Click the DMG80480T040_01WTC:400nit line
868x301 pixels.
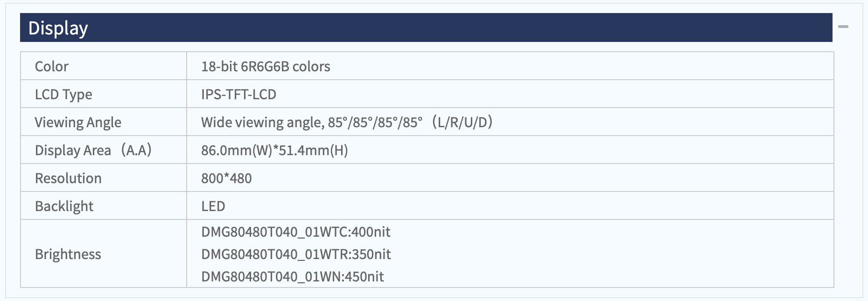click(x=296, y=232)
